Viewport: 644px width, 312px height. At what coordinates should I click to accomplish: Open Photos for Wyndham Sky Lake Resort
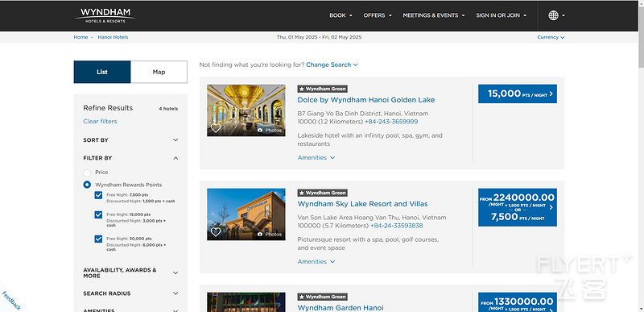270,235
